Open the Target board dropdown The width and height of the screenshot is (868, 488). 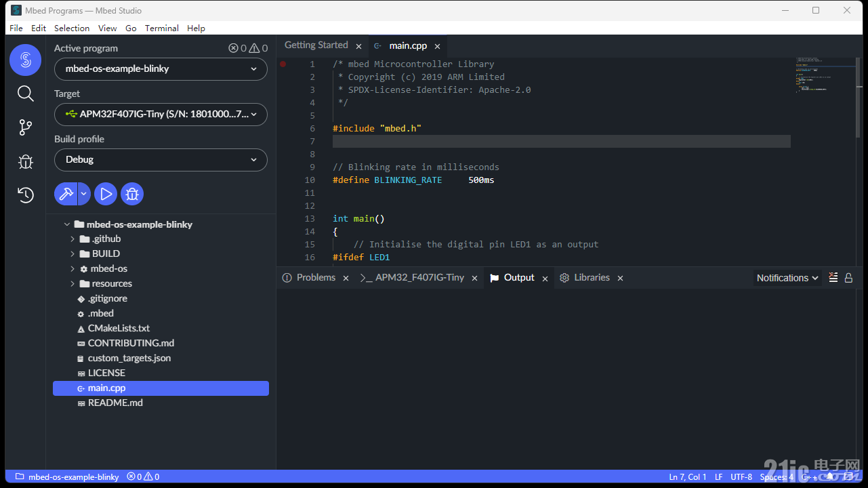161,114
